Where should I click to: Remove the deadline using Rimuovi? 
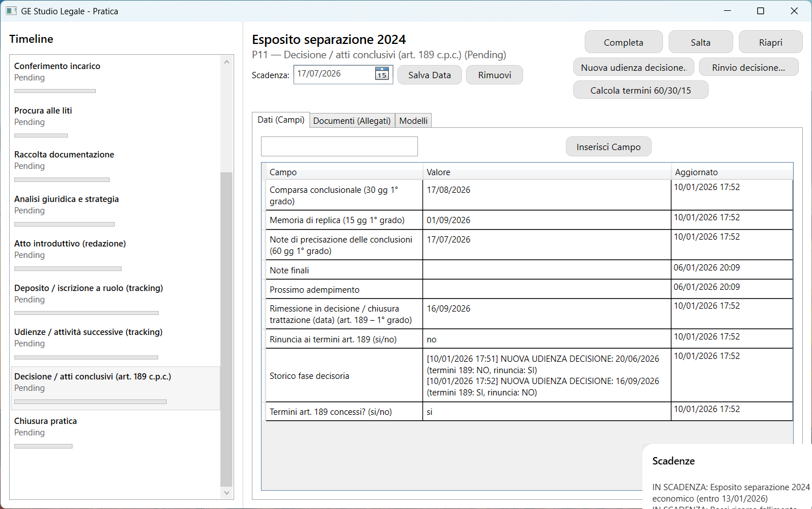pos(495,75)
